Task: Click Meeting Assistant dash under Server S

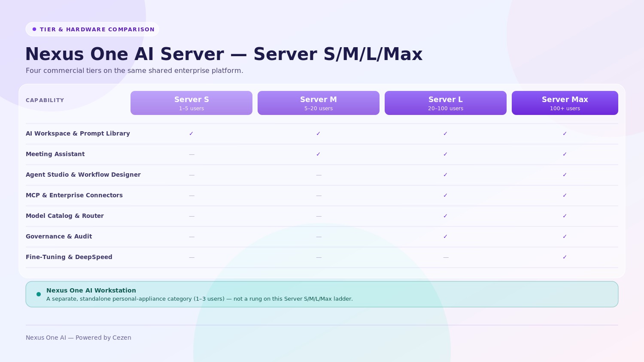Action: tap(191, 154)
